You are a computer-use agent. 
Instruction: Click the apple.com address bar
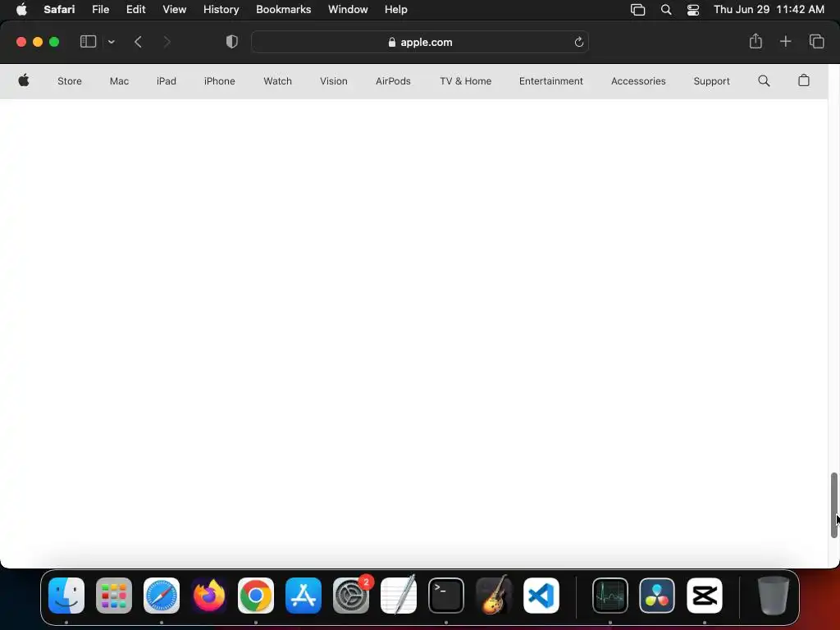pos(420,42)
